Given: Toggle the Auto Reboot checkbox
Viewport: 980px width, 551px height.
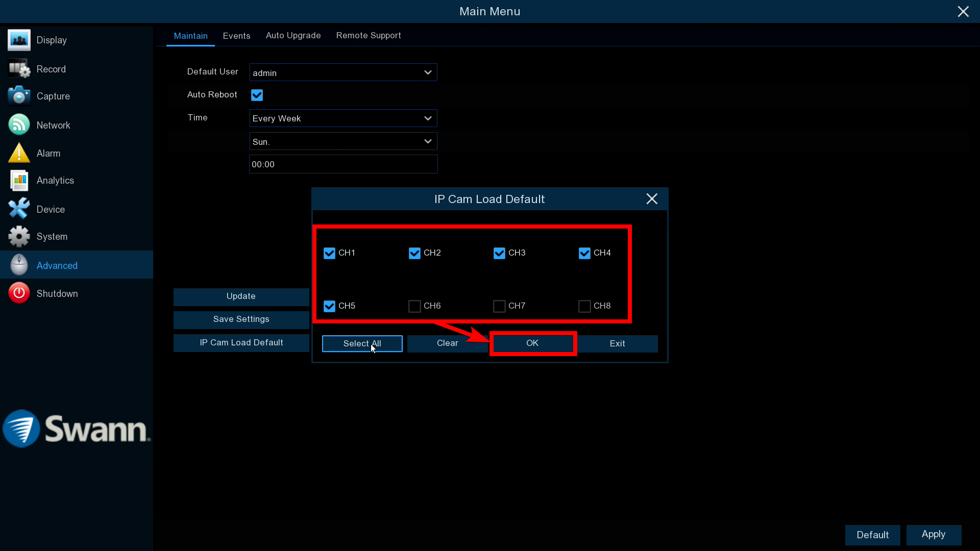Looking at the screenshot, I should pyautogui.click(x=257, y=95).
